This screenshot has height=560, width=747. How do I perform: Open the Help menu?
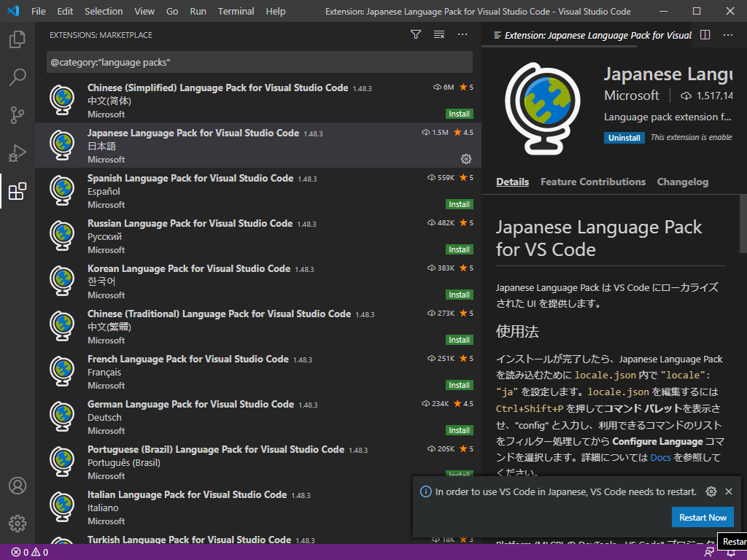pyautogui.click(x=275, y=11)
